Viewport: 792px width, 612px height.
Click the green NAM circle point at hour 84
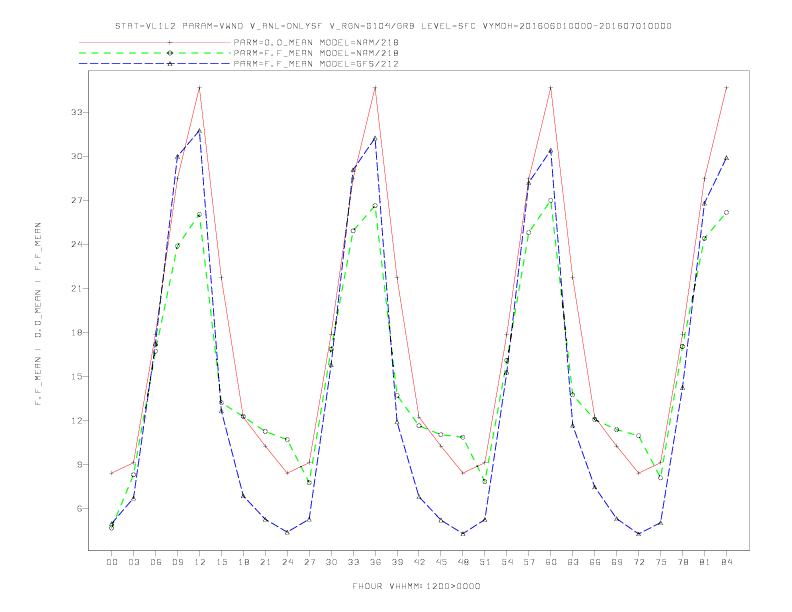click(x=727, y=213)
